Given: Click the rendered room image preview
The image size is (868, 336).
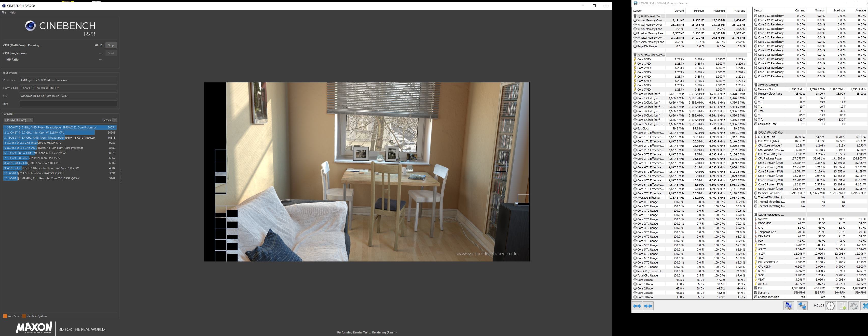Looking at the screenshot, I should pyautogui.click(x=367, y=172).
